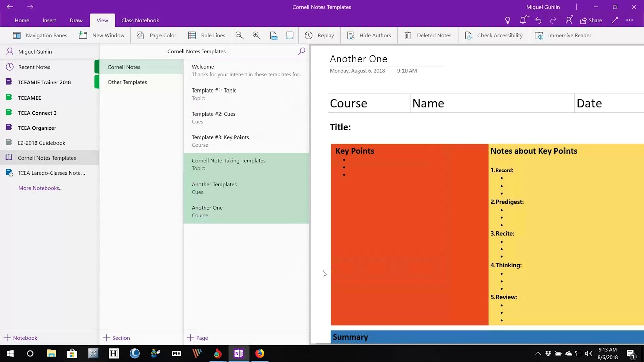Add a new Notebook
The height and width of the screenshot is (362, 644).
tap(21, 338)
